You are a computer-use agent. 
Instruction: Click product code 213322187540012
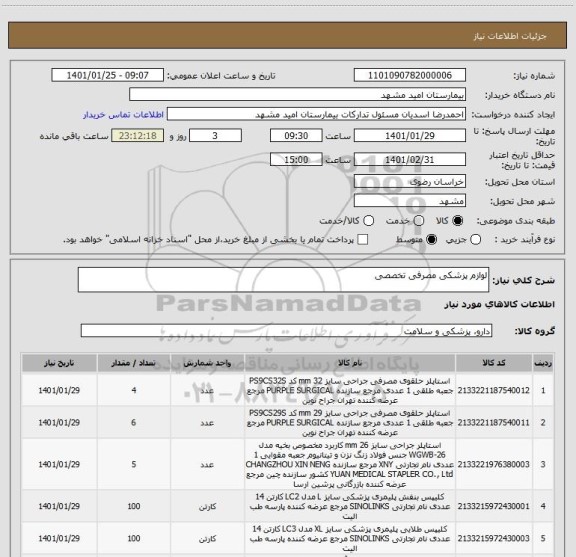click(x=494, y=390)
